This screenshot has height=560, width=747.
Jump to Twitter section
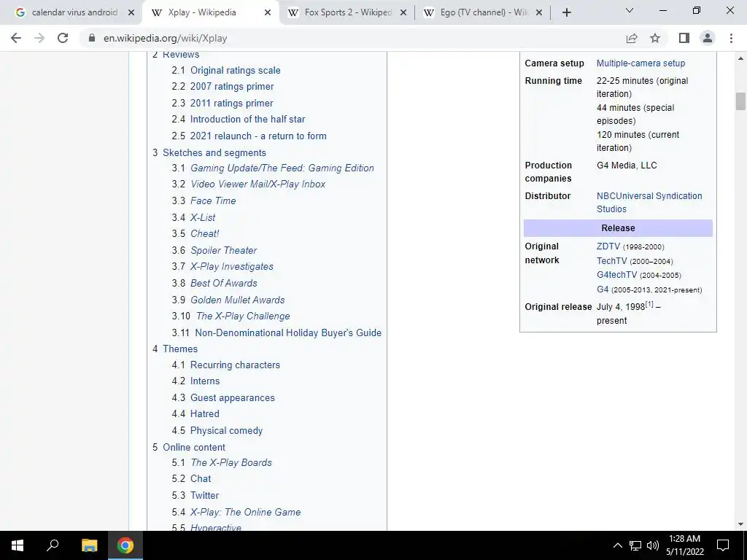pyautogui.click(x=204, y=496)
